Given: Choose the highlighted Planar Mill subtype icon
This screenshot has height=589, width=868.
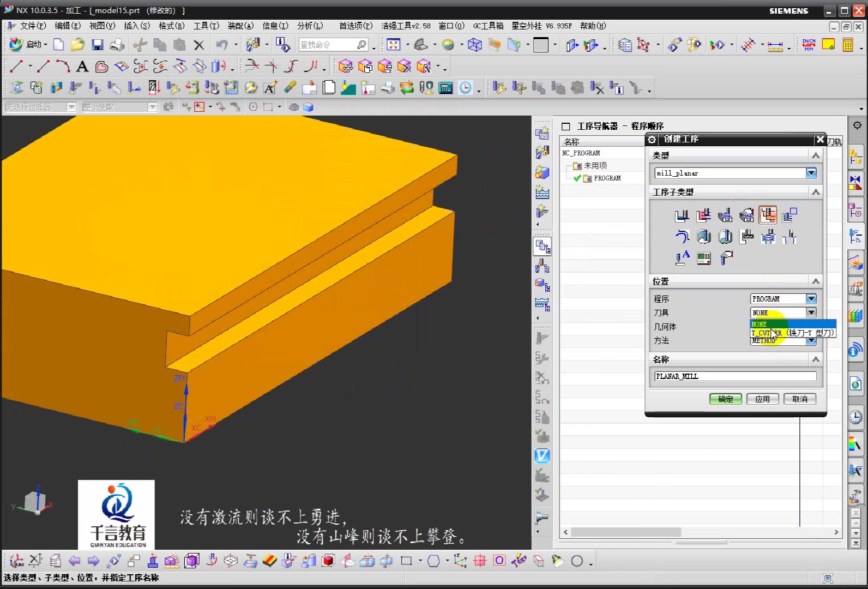Looking at the screenshot, I should (x=768, y=215).
